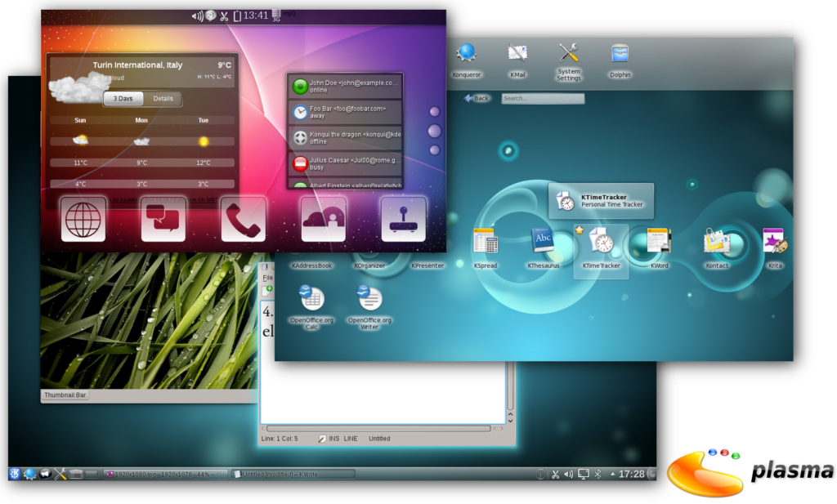Select the bottom page indicator dot
Image resolution: width=837 pixels, height=504 pixels.
(435, 149)
